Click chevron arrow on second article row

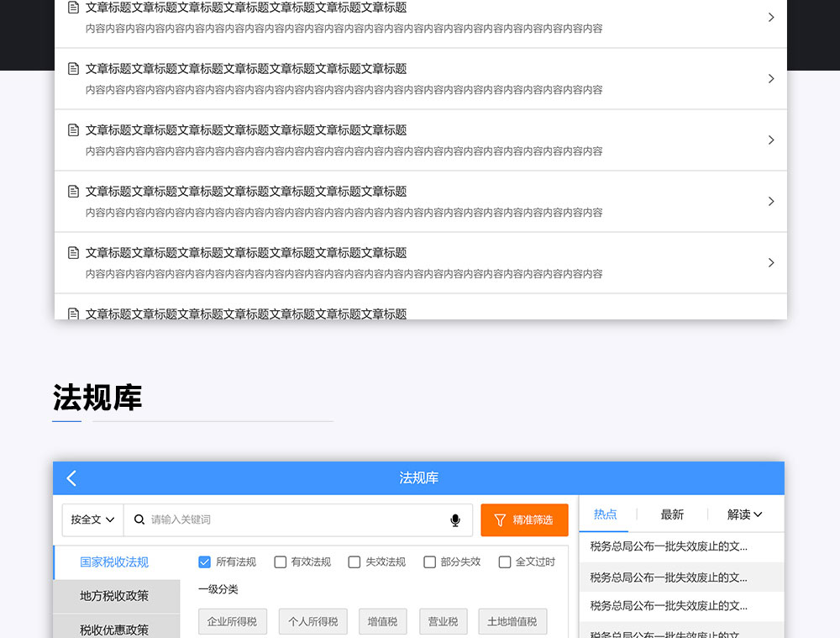(770, 79)
